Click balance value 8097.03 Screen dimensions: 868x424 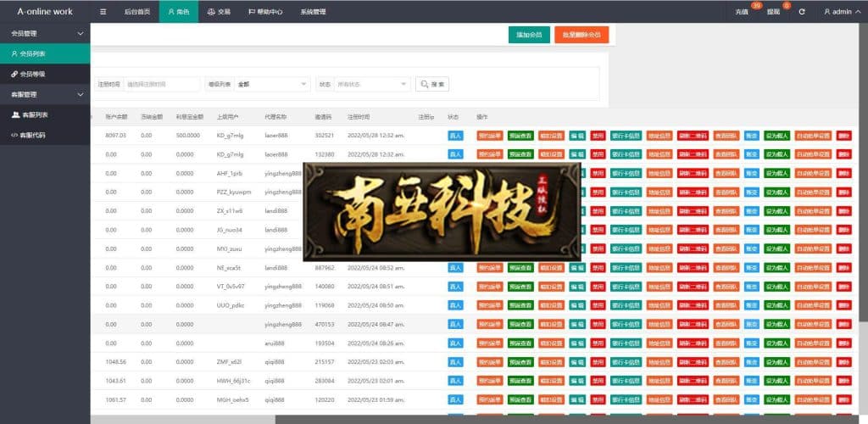pos(115,136)
